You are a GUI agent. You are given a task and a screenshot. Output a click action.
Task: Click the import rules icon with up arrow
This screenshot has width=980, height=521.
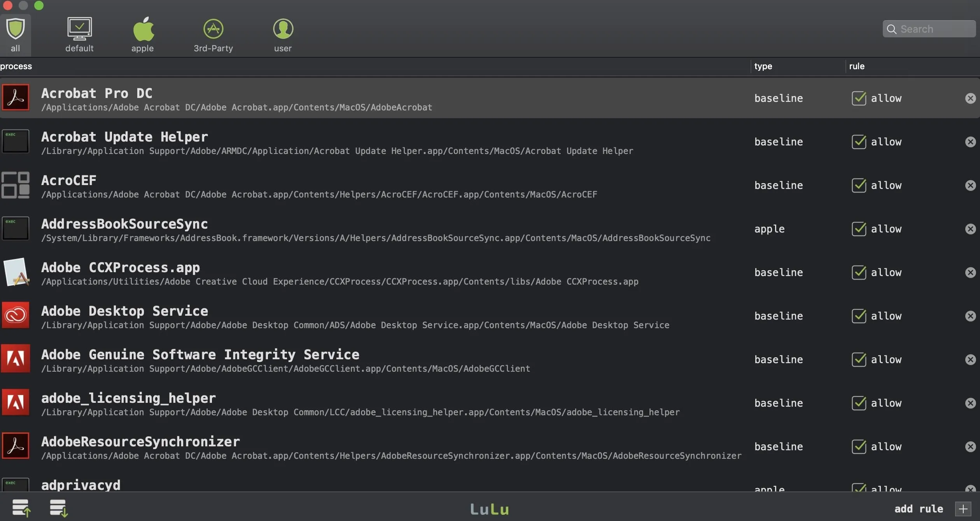pyautogui.click(x=21, y=508)
